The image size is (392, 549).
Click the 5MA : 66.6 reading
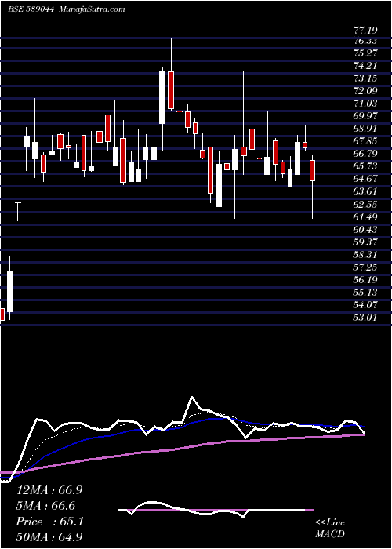[x=45, y=506]
